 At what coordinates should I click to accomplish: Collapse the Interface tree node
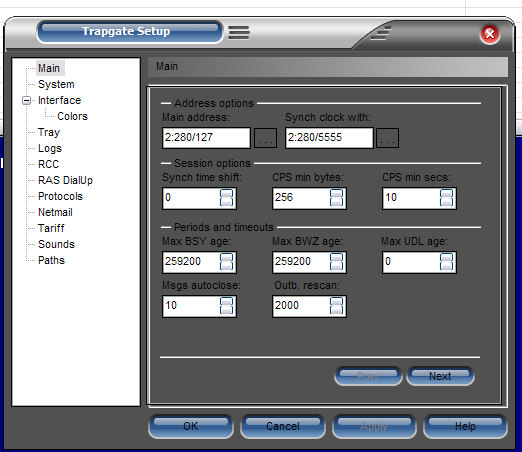pyautogui.click(x=26, y=100)
